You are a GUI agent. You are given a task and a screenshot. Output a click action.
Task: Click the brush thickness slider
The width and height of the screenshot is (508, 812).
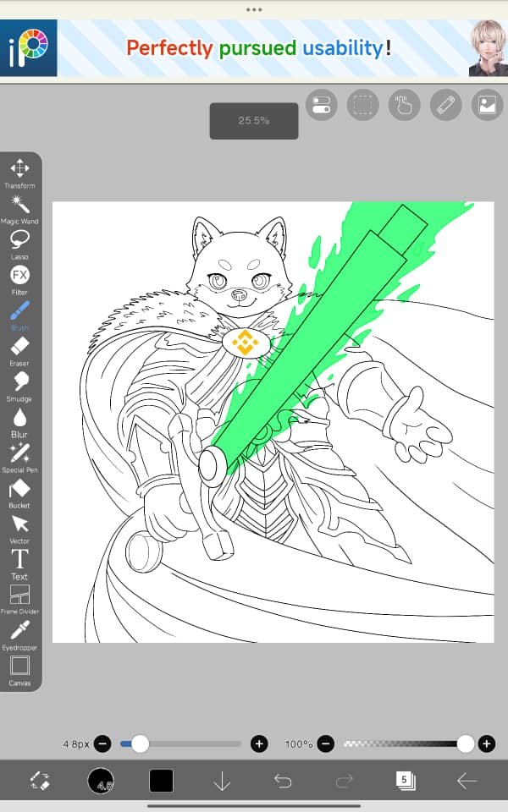coord(180,744)
